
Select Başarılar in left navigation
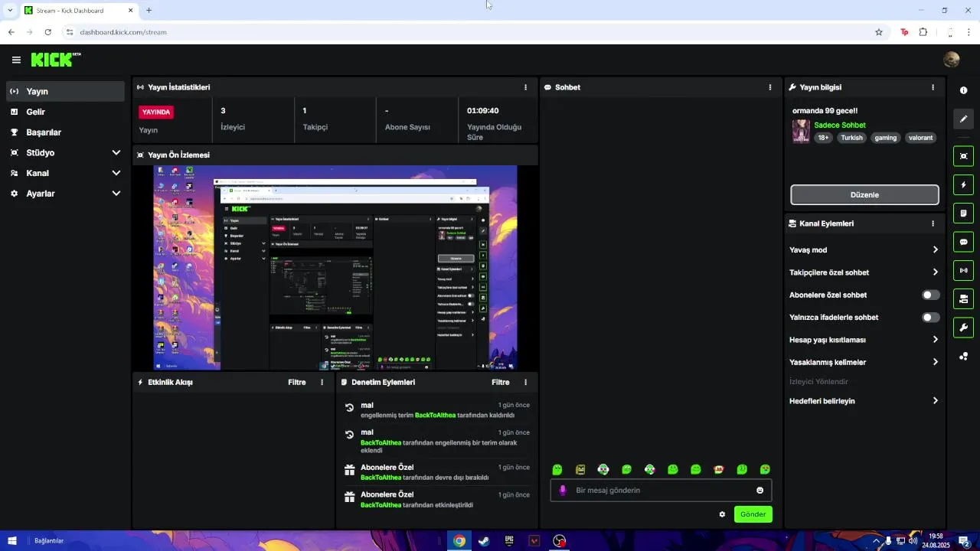64,132
